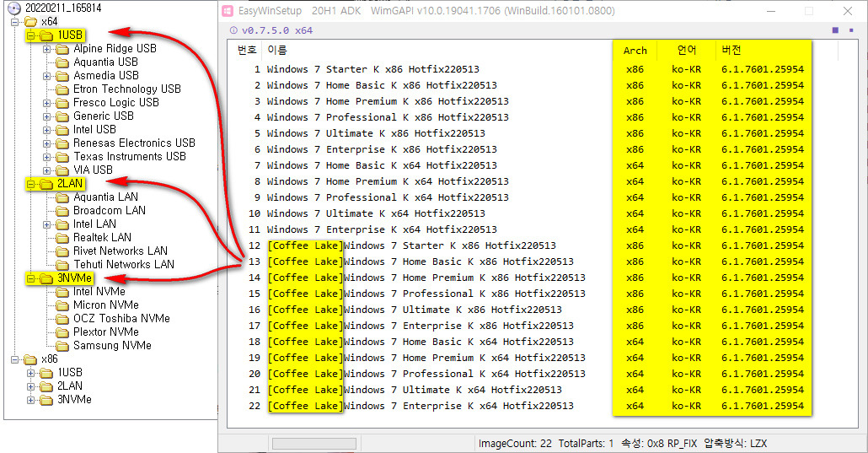The height and width of the screenshot is (453, 868).
Task: Expand the Alpine Ridge USB node
Action: pyautogui.click(x=46, y=49)
